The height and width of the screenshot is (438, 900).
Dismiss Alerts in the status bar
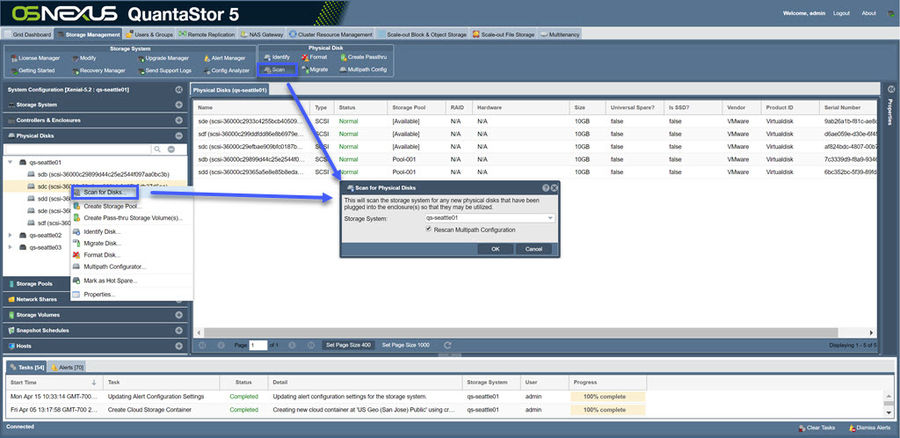click(x=868, y=428)
